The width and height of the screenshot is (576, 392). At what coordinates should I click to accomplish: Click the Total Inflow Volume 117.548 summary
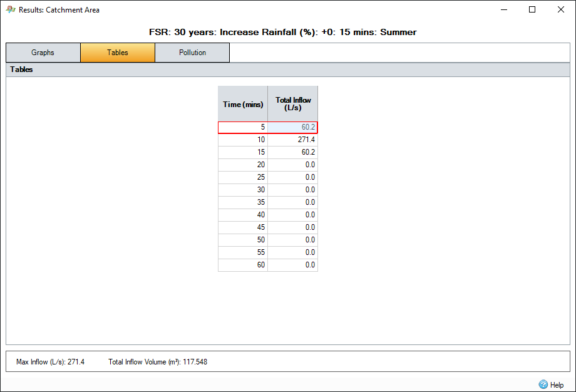click(x=158, y=362)
